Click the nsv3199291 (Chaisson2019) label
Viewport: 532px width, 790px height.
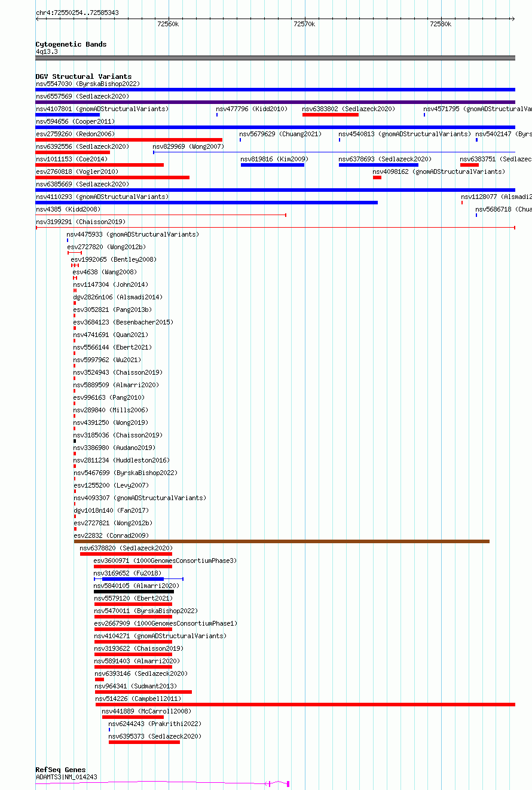[81, 222]
